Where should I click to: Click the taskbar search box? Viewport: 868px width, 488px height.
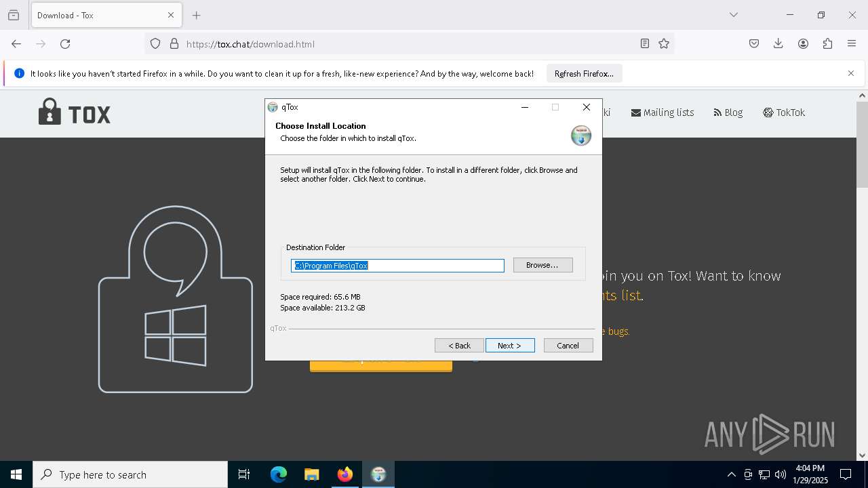click(130, 474)
